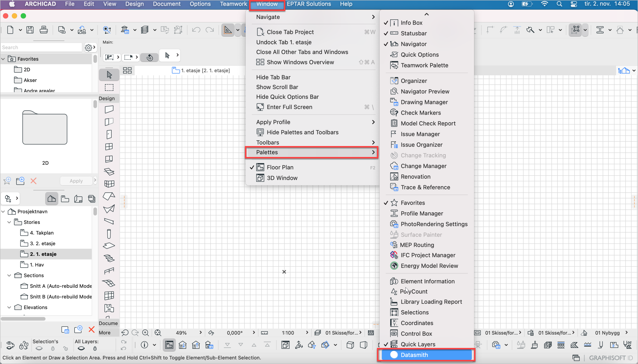Open Drawing Manager palette
The height and width of the screenshot is (364, 638).
[x=425, y=102]
